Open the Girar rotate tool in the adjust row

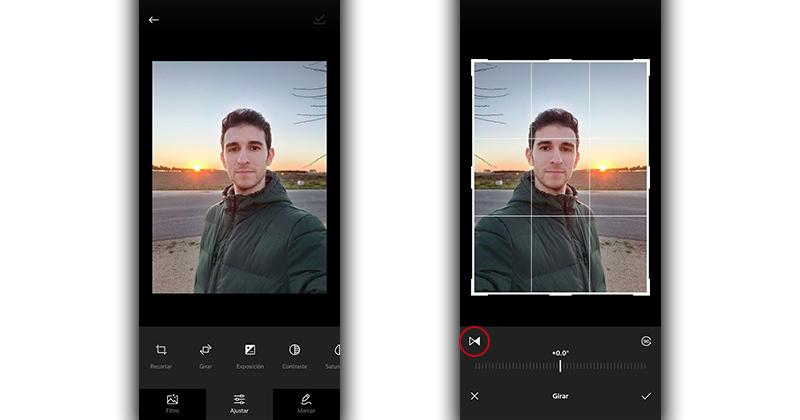click(x=206, y=356)
